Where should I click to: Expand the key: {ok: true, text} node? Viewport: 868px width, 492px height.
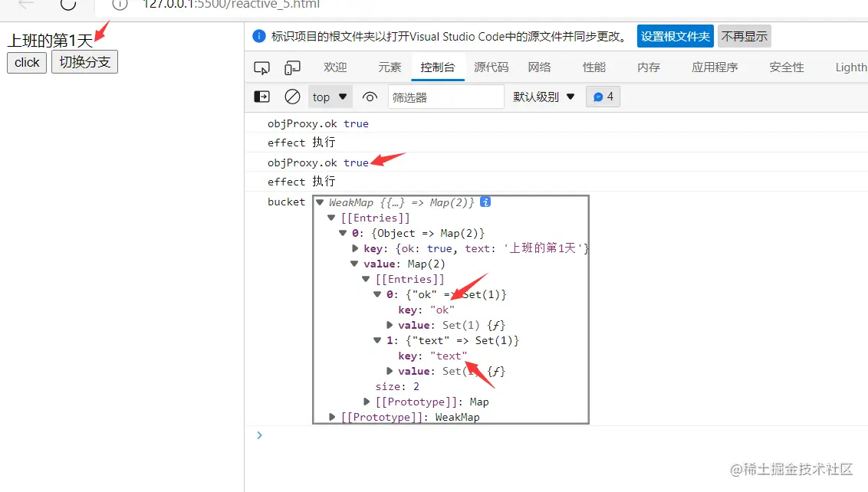pyautogui.click(x=355, y=248)
